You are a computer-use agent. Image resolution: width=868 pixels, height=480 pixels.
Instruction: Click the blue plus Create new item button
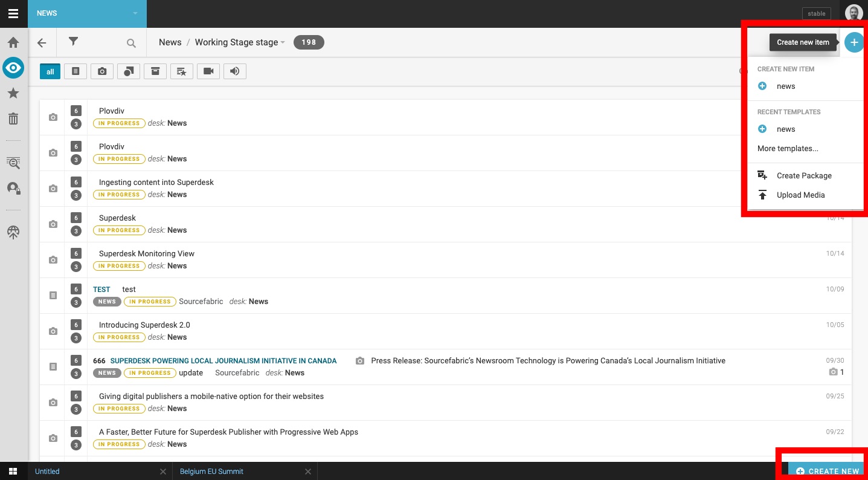854,42
